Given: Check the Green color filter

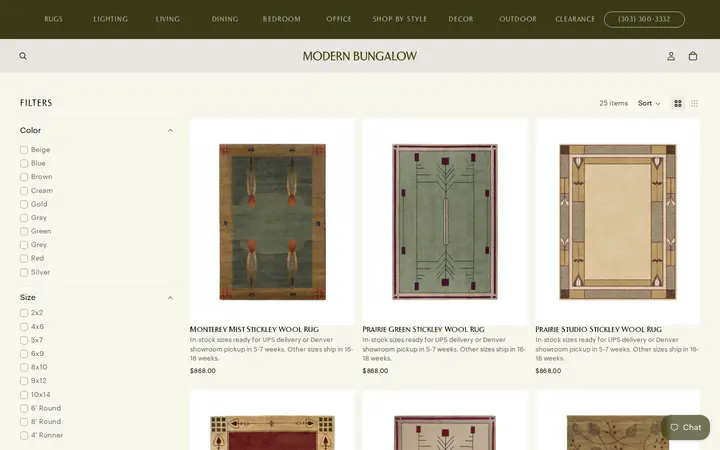Looking at the screenshot, I should pos(24,231).
